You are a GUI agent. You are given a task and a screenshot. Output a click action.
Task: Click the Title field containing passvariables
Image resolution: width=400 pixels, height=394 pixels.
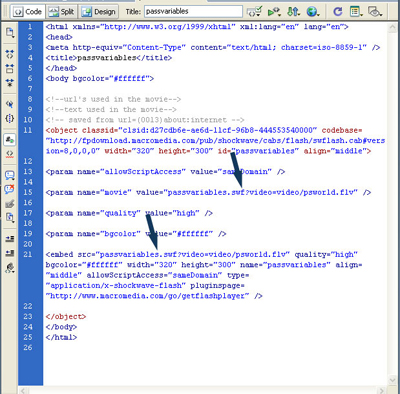click(193, 12)
